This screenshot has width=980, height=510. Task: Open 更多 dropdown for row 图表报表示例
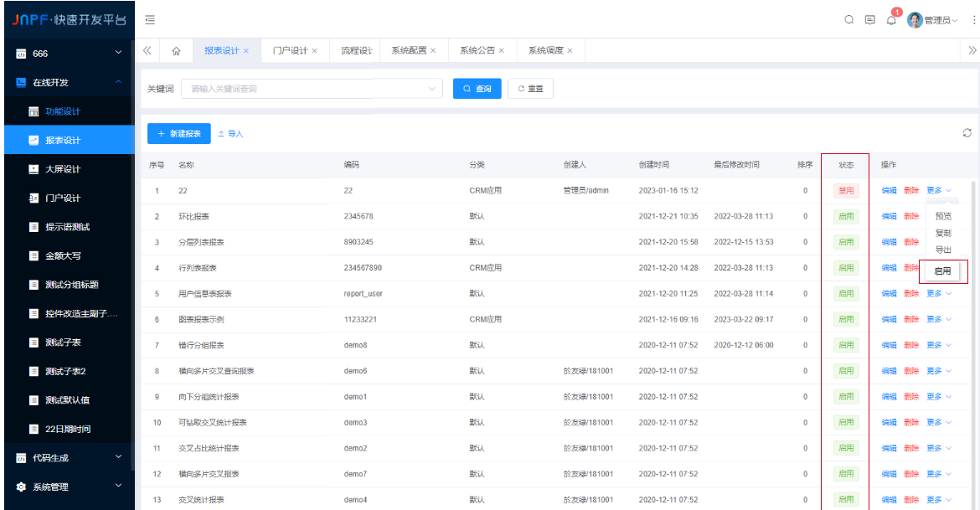[939, 319]
